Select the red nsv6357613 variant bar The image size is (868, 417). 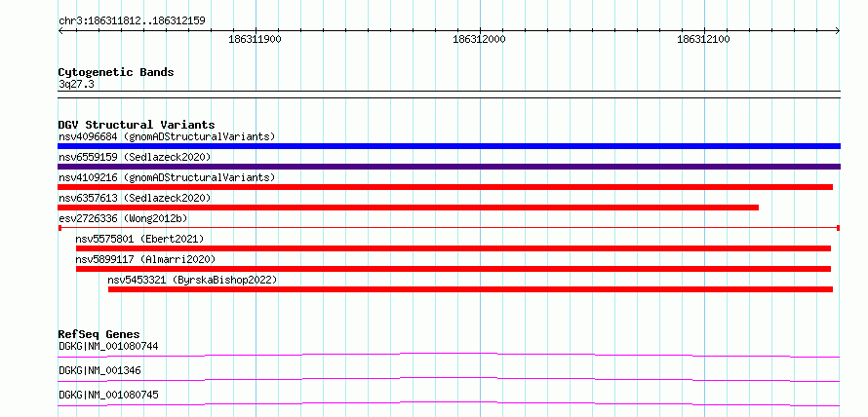(408, 208)
